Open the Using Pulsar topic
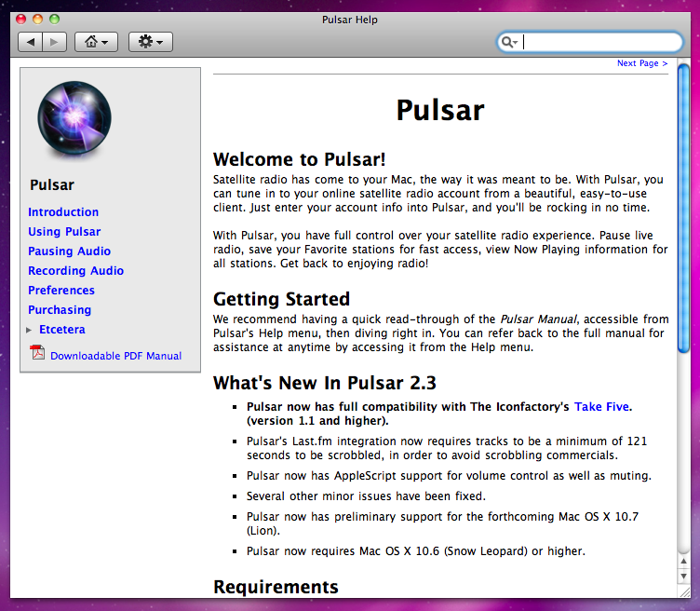700x611 pixels. click(64, 232)
